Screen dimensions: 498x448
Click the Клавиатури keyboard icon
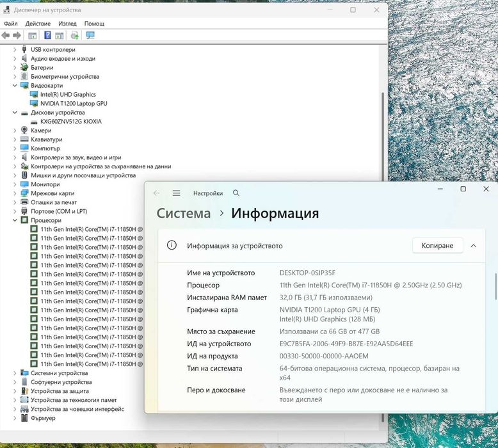tap(24, 139)
